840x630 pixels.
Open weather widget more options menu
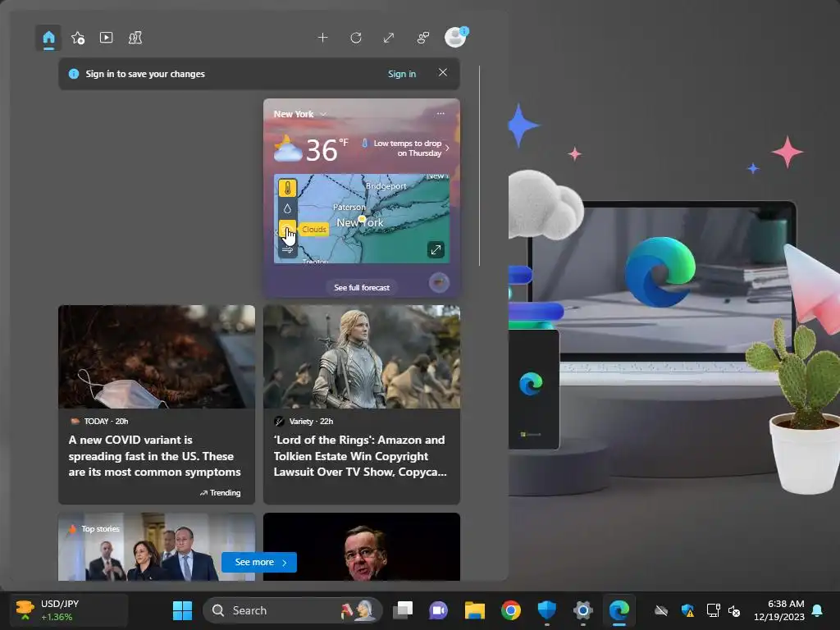click(441, 113)
